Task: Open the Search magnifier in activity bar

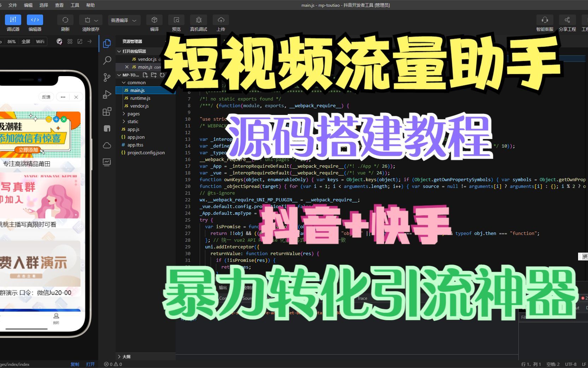Action: pyautogui.click(x=107, y=61)
